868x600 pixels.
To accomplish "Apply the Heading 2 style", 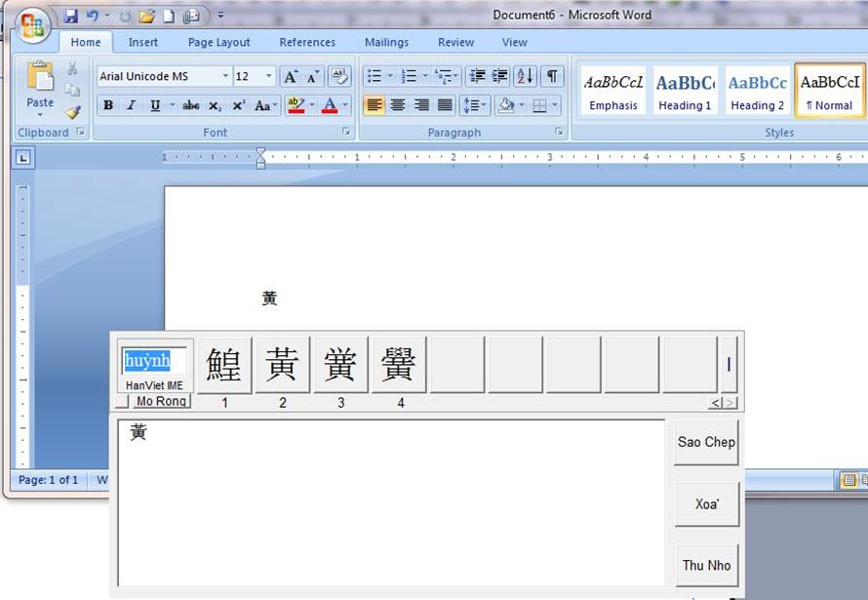I will point(757,91).
